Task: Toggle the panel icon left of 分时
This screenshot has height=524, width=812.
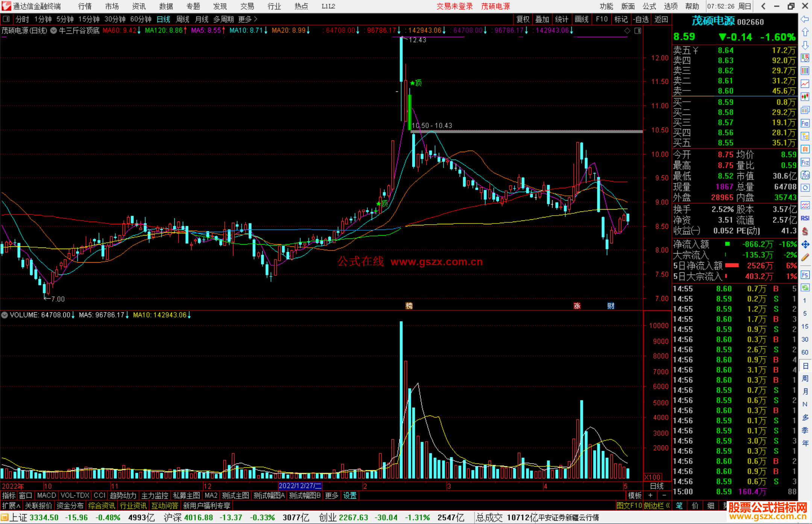Action: (6, 19)
